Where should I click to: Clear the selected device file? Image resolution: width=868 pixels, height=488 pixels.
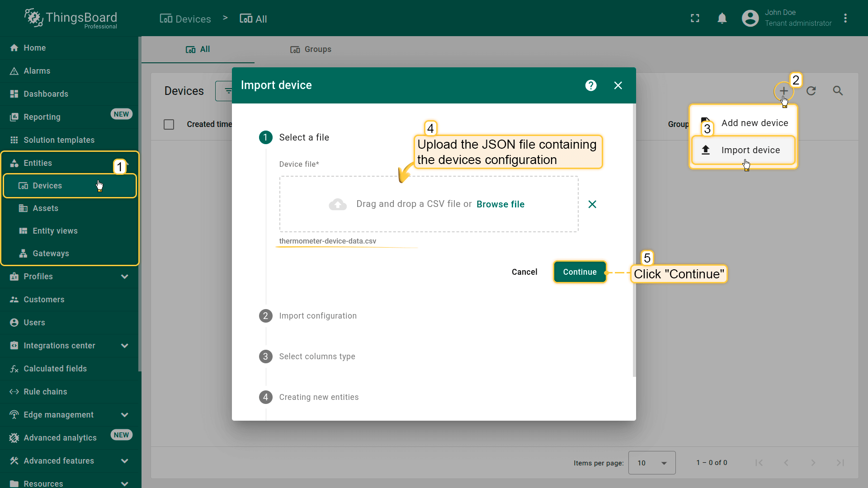click(592, 204)
